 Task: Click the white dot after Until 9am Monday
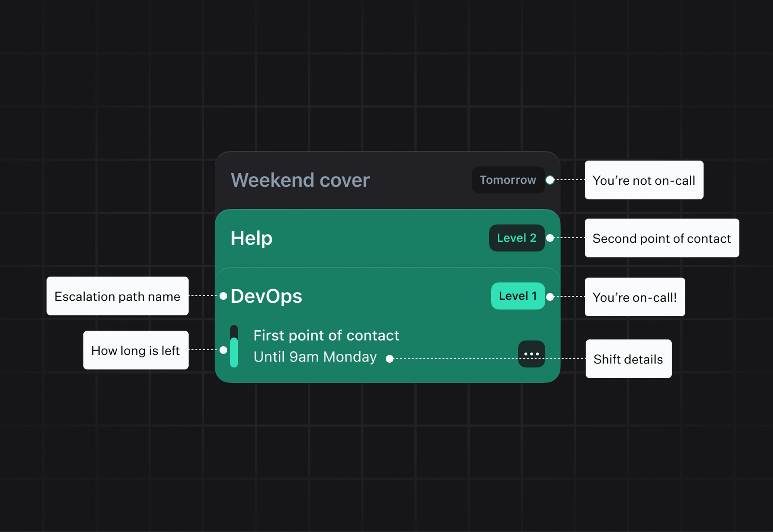coord(390,359)
